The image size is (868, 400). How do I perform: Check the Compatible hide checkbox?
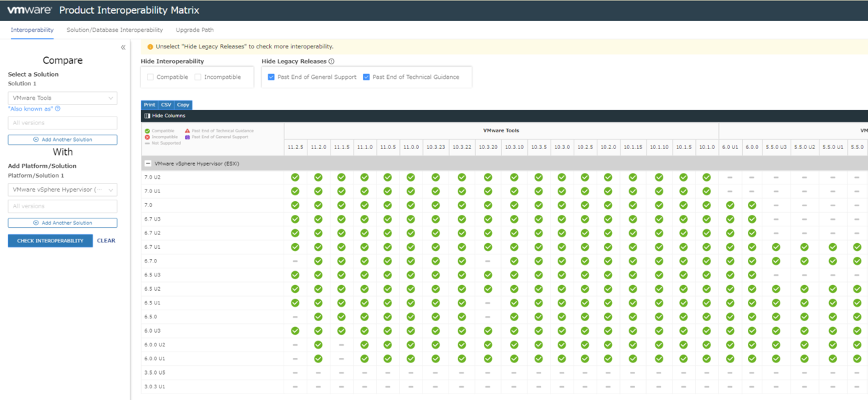(x=150, y=77)
